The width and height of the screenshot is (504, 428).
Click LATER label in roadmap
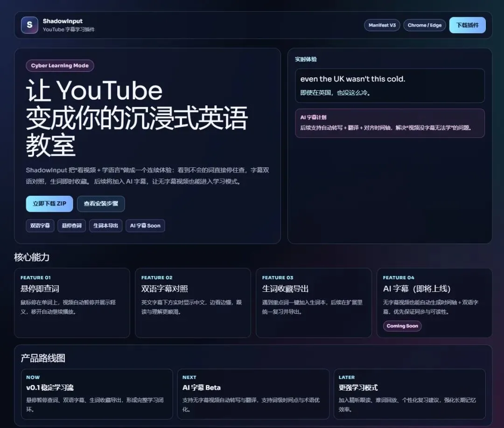(x=346, y=377)
